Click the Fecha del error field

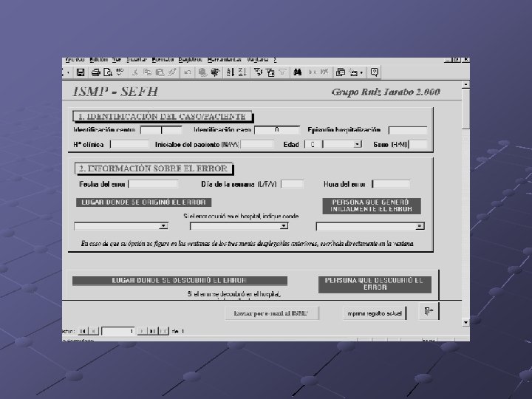pyautogui.click(x=153, y=184)
